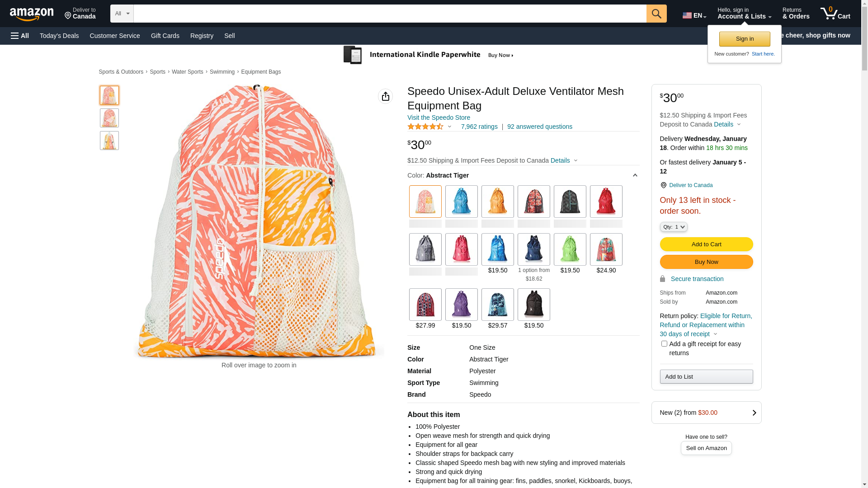Image resolution: width=868 pixels, height=488 pixels.
Task: Click the third product thumbnail image
Action: click(x=109, y=141)
